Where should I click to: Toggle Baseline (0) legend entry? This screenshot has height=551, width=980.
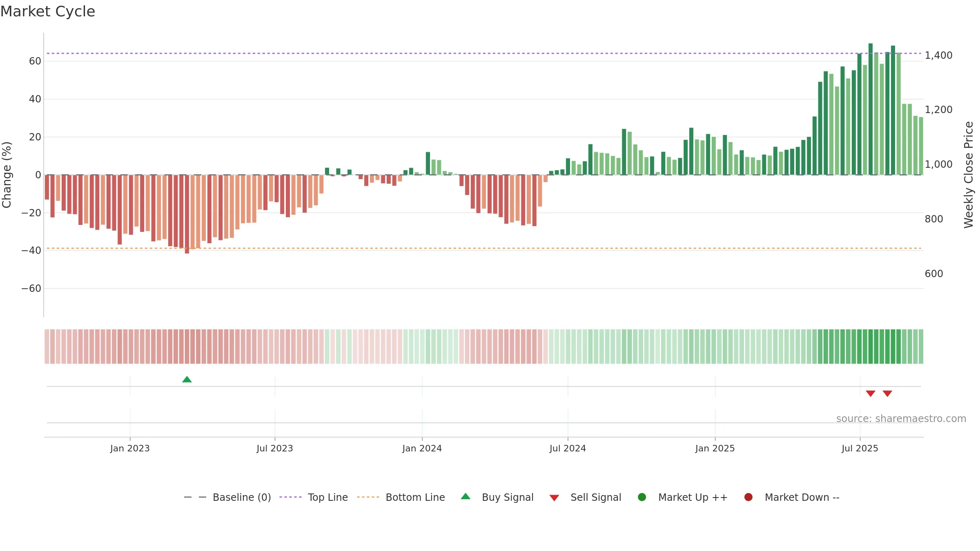pos(227,497)
